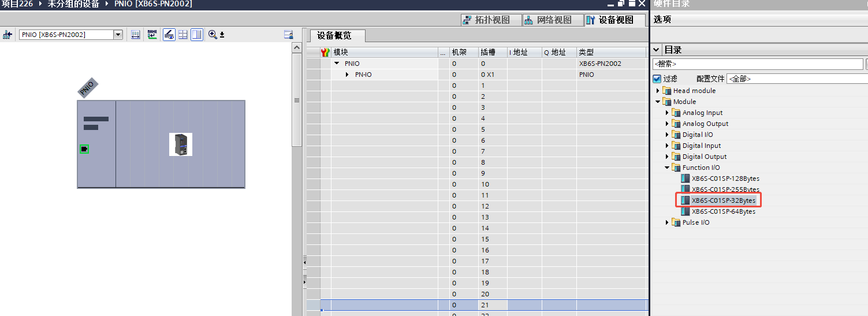Toggle the hidden-cells view toolbar button

(x=169, y=35)
